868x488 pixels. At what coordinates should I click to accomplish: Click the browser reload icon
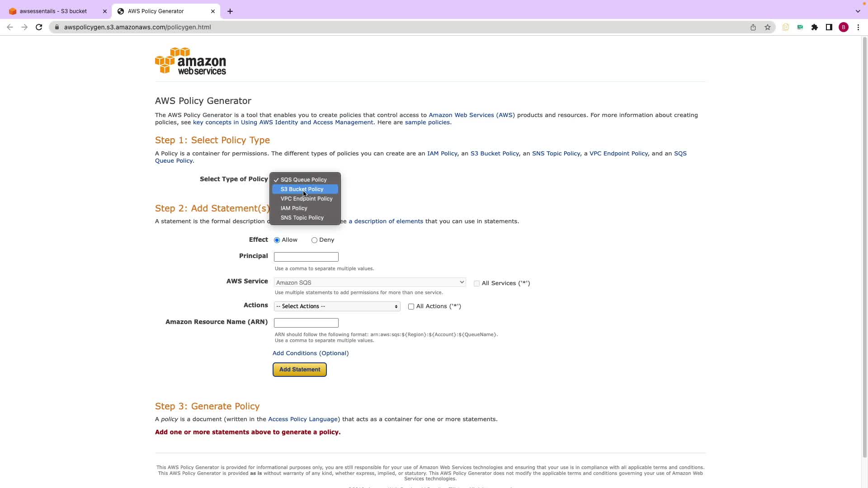pos(39,27)
